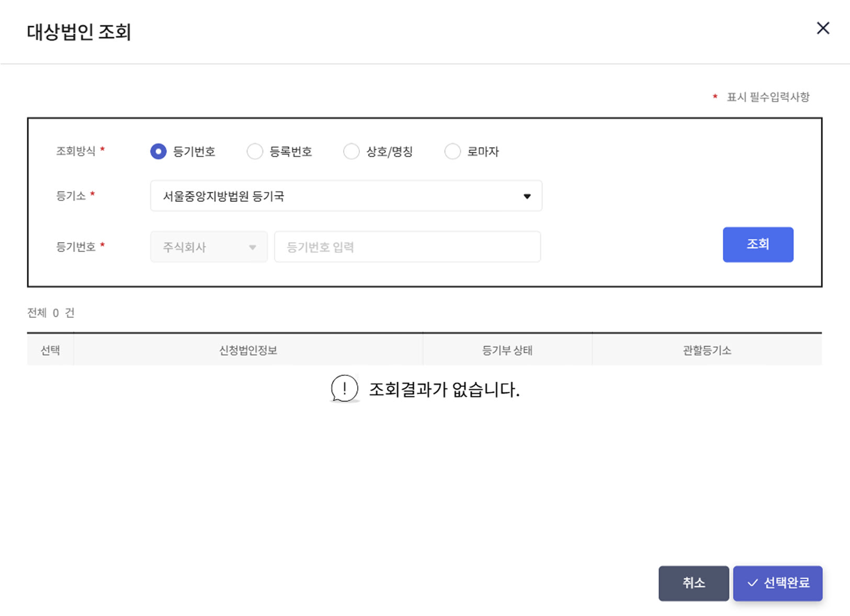The height and width of the screenshot is (616, 850).
Task: Confirm selection with 선택완료 button
Action: (x=778, y=584)
